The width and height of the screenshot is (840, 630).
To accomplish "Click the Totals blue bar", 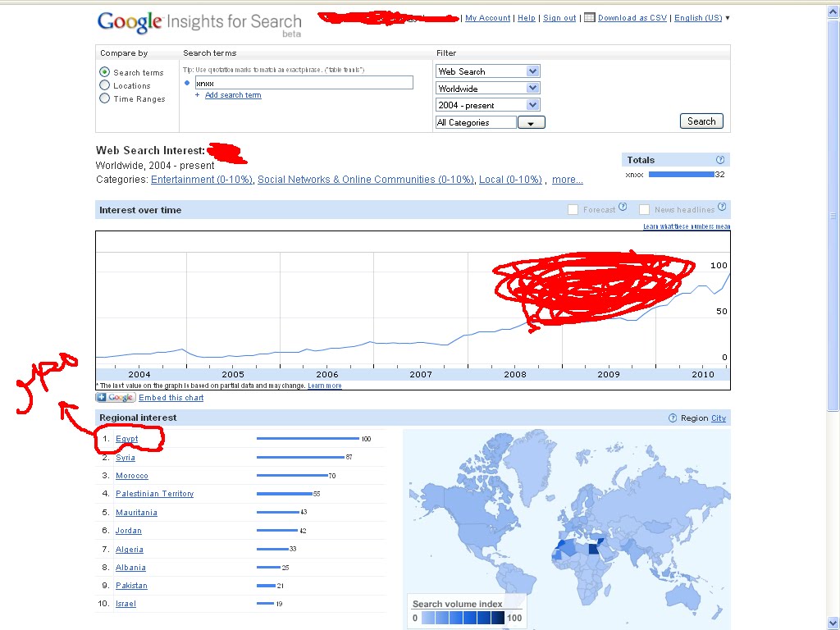I will (x=681, y=174).
